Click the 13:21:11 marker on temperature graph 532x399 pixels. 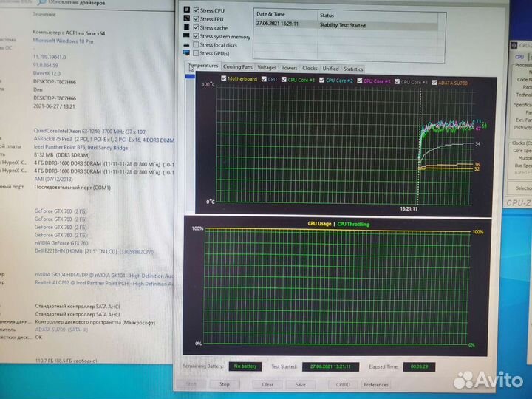click(409, 208)
